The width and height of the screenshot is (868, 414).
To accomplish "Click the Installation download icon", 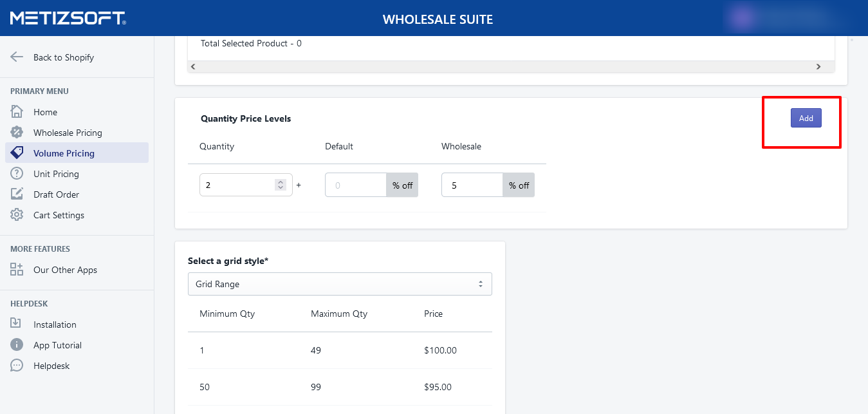I will pyautogui.click(x=17, y=325).
